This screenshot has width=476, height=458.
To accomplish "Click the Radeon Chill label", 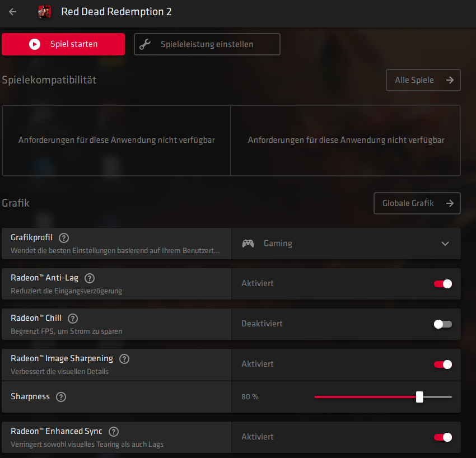I will [x=36, y=318].
